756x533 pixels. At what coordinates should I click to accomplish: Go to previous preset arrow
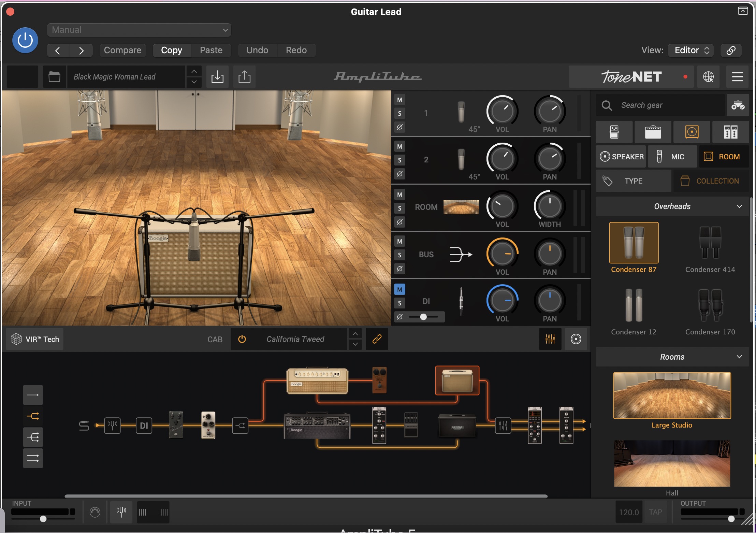pyautogui.click(x=58, y=51)
